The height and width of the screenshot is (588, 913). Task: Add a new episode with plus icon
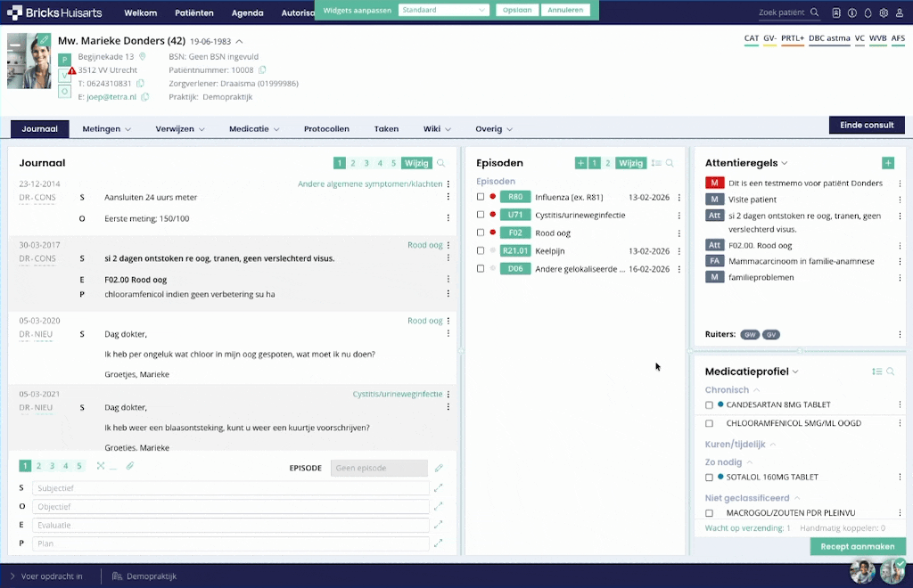pyautogui.click(x=580, y=163)
